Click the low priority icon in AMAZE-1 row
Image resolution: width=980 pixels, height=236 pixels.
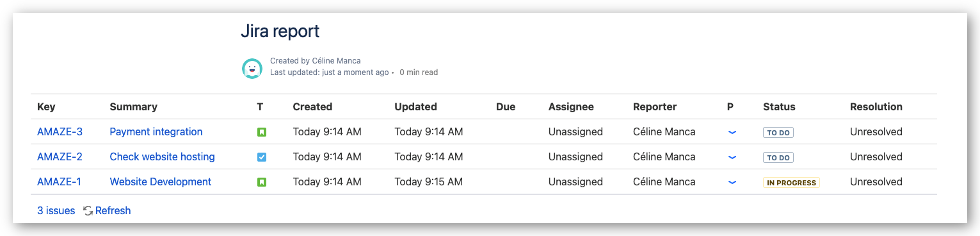pos(732,182)
